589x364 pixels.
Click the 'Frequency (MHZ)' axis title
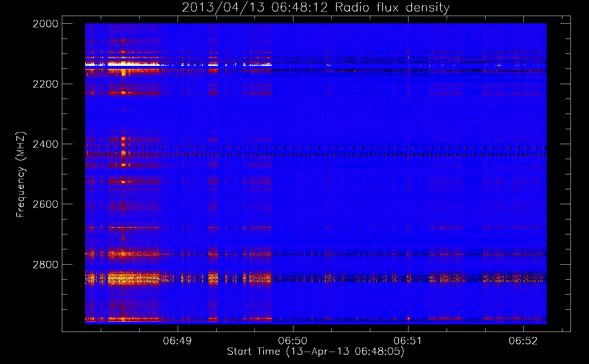pyautogui.click(x=21, y=175)
